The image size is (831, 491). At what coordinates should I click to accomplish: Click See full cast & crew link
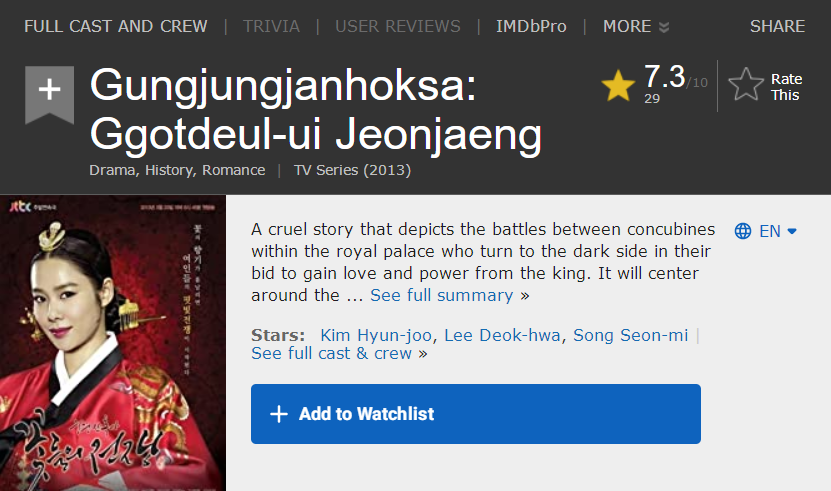coord(332,353)
